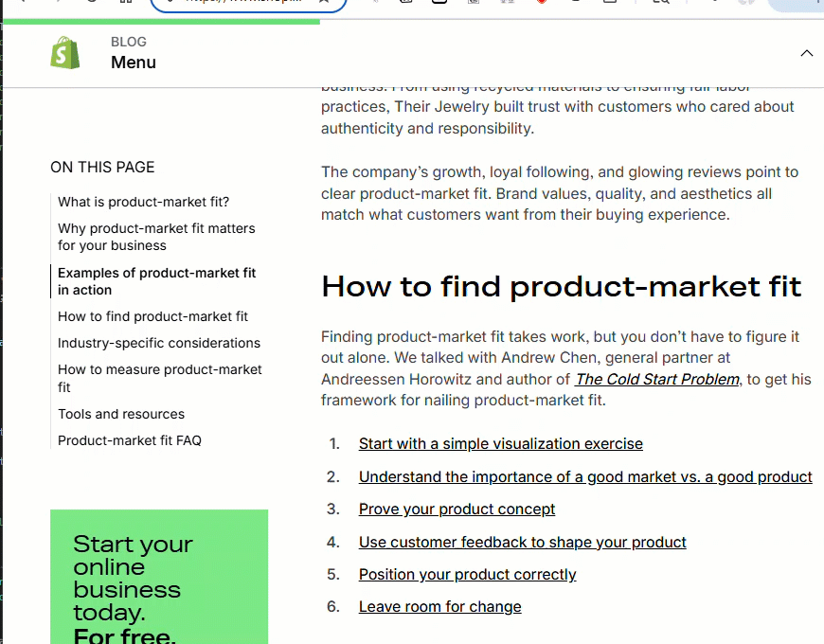The width and height of the screenshot is (824, 644).
Task: Follow "Prove your product concept" link
Action: [x=457, y=510]
